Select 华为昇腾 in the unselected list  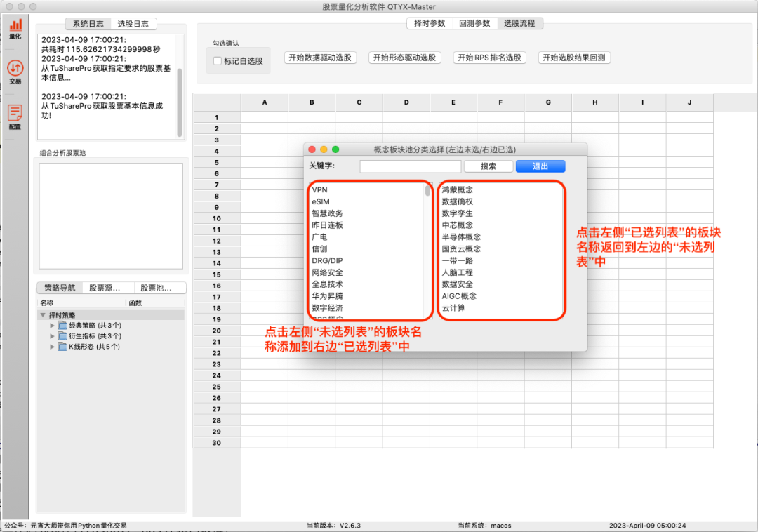[x=328, y=296]
